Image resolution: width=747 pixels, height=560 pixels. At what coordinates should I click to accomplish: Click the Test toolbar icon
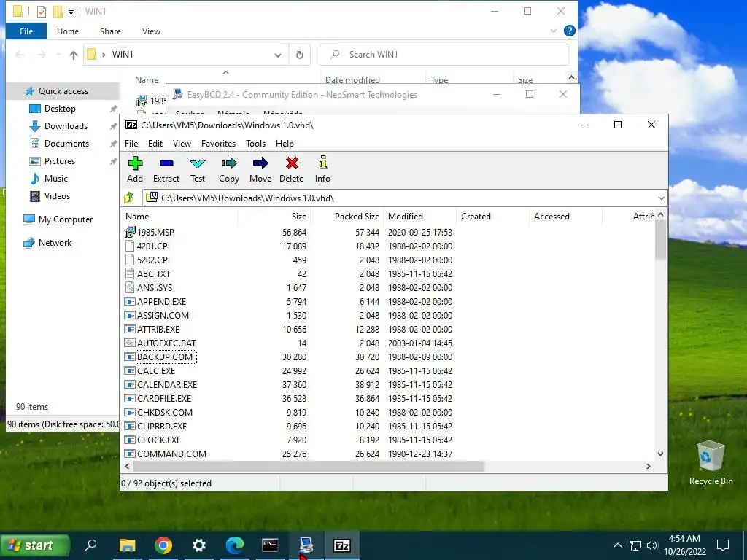click(197, 169)
